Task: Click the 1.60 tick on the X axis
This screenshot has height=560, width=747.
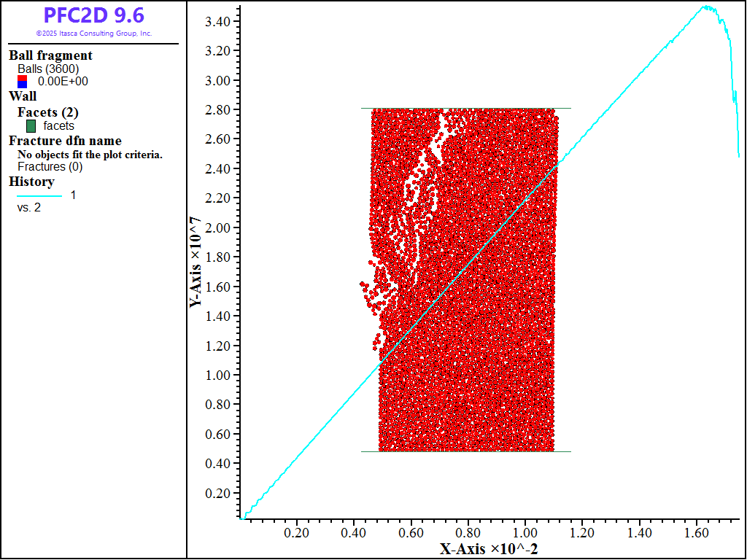Action: point(696,533)
